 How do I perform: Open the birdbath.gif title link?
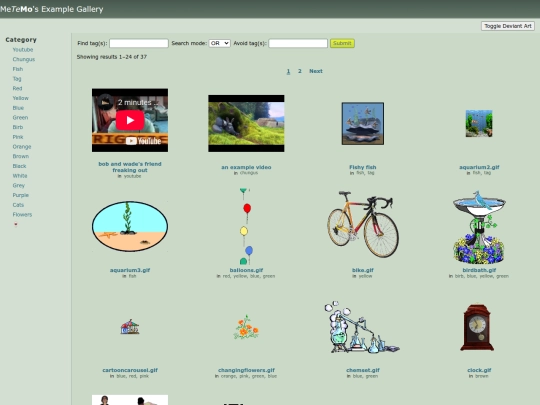point(479,270)
